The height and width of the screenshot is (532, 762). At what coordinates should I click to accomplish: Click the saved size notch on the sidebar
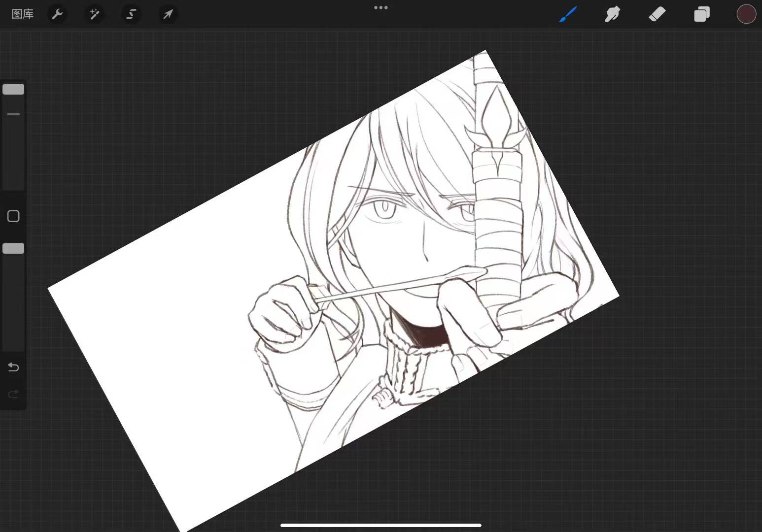coord(13,114)
